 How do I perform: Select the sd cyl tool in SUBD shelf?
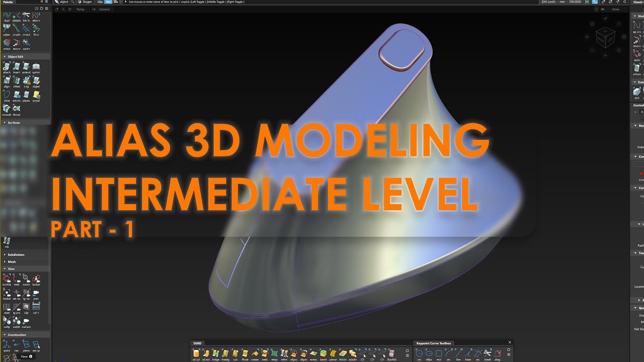click(x=196, y=355)
